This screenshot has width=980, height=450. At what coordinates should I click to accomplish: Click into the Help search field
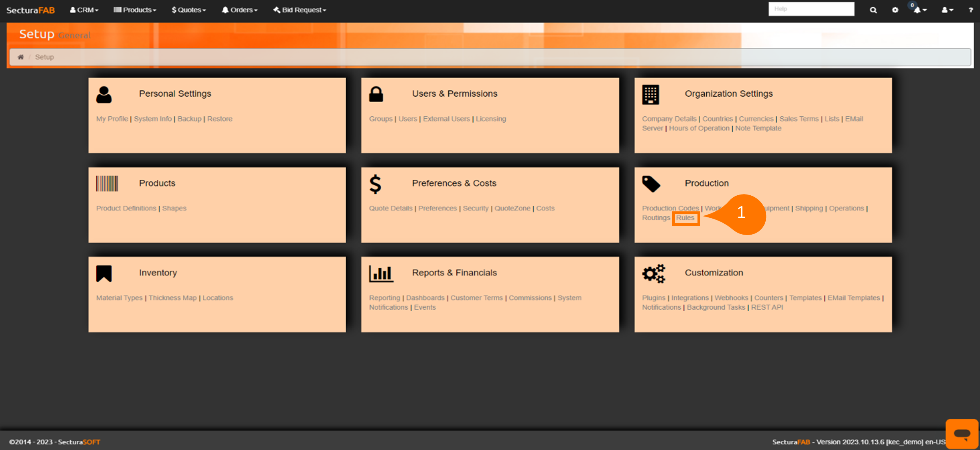click(x=811, y=9)
